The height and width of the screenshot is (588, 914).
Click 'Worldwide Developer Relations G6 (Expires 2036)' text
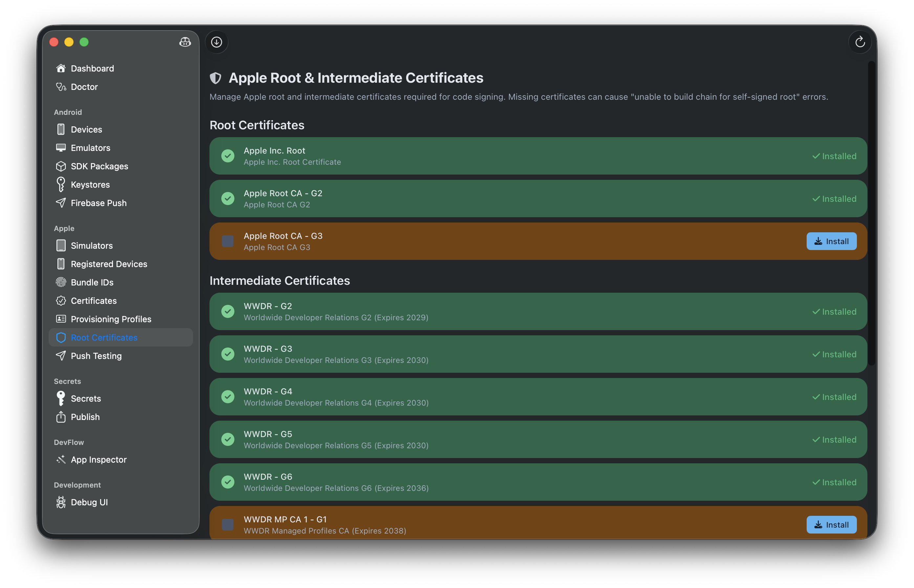336,488
